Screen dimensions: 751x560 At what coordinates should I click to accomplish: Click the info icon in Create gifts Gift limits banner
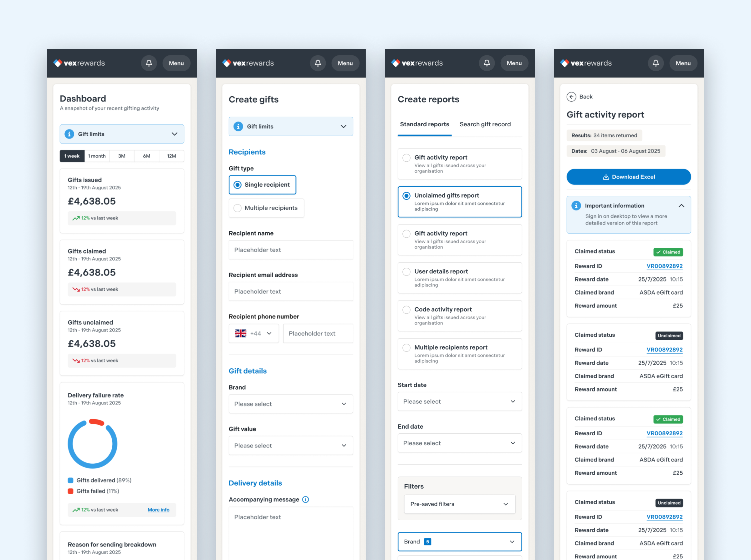(x=238, y=126)
